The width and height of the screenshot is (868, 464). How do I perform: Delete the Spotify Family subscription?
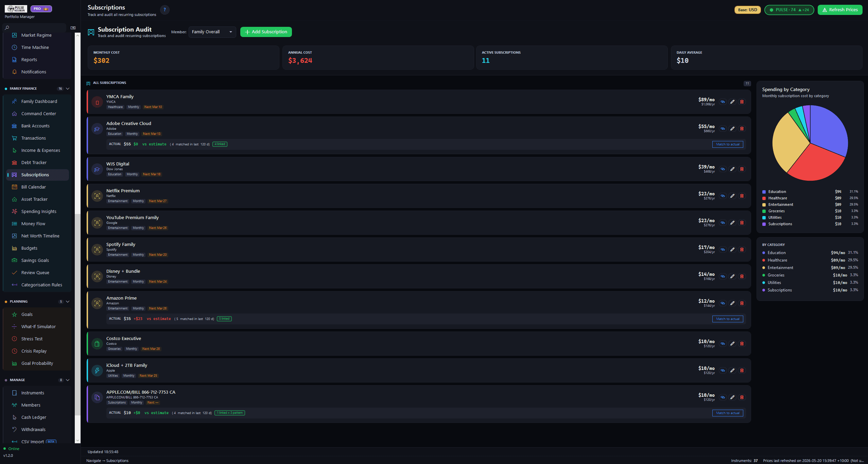coord(742,250)
